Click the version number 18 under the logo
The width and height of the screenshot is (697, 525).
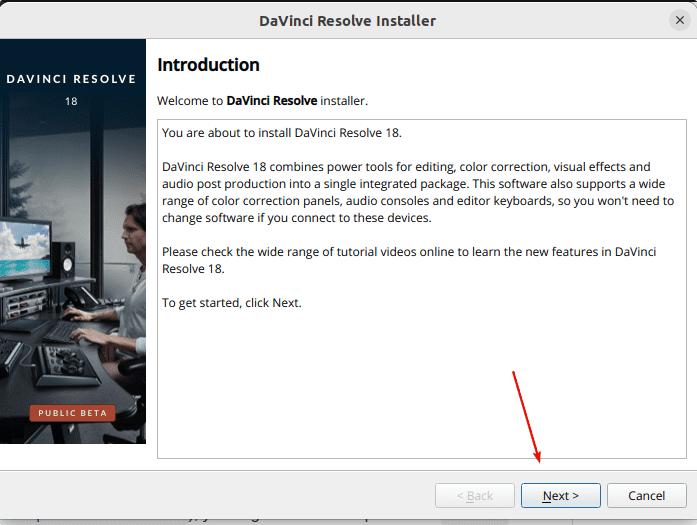point(71,101)
